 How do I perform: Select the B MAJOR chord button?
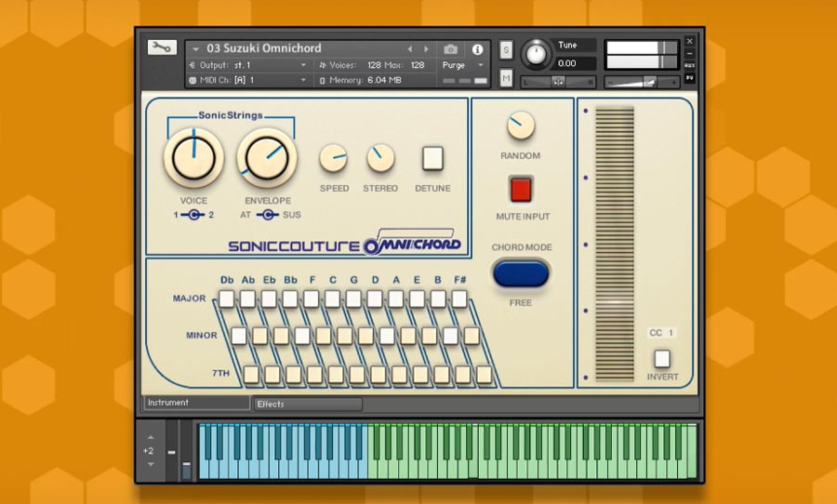point(438,299)
